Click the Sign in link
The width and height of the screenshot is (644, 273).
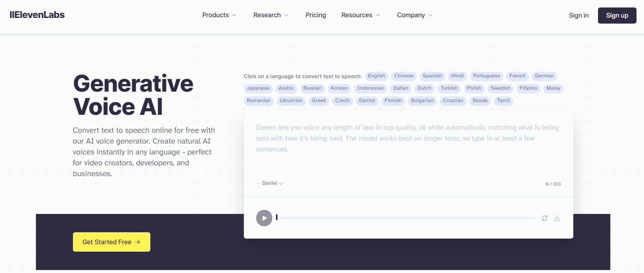[x=579, y=15]
